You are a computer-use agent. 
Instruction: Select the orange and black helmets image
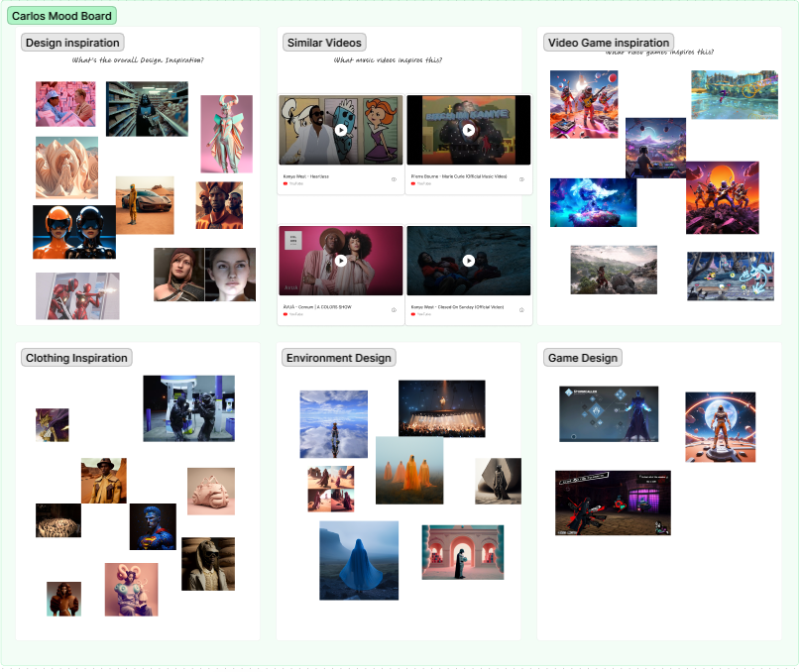(74, 232)
